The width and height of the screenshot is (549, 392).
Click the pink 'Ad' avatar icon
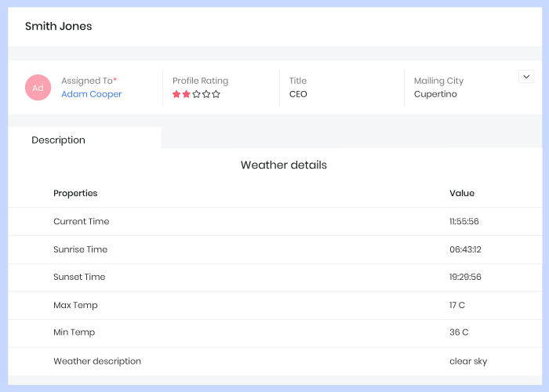(38, 88)
